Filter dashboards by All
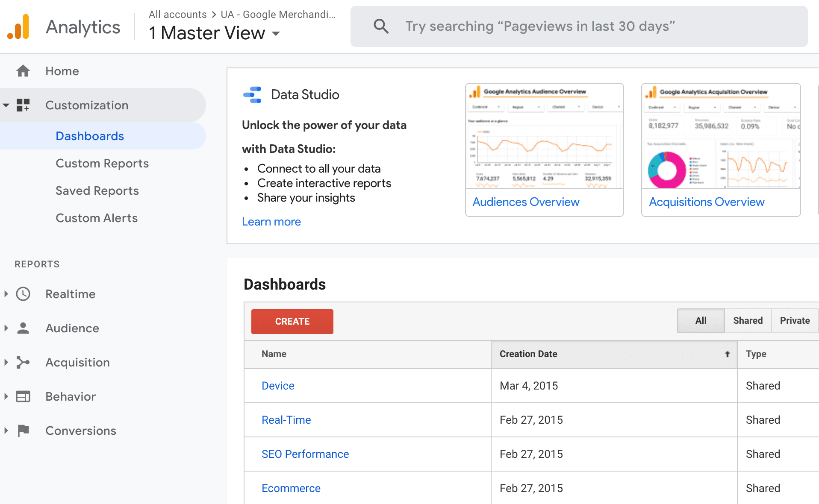Image resolution: width=819 pixels, height=504 pixels. click(x=701, y=321)
